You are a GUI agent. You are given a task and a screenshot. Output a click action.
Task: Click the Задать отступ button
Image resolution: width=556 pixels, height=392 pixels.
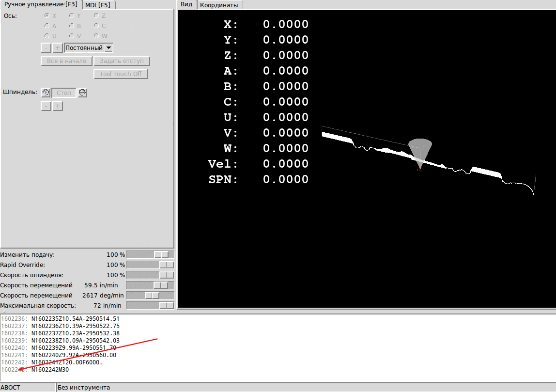tap(122, 61)
